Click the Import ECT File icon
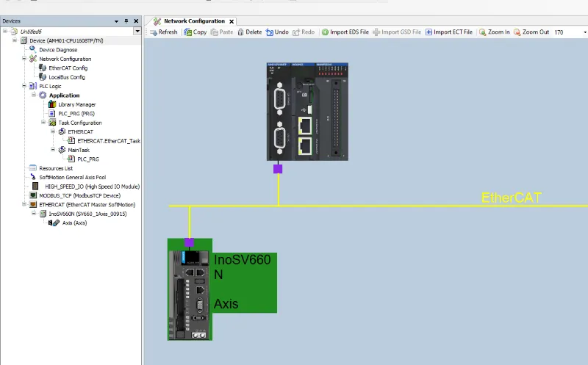Viewport: 588px width, 365px height. click(429, 32)
